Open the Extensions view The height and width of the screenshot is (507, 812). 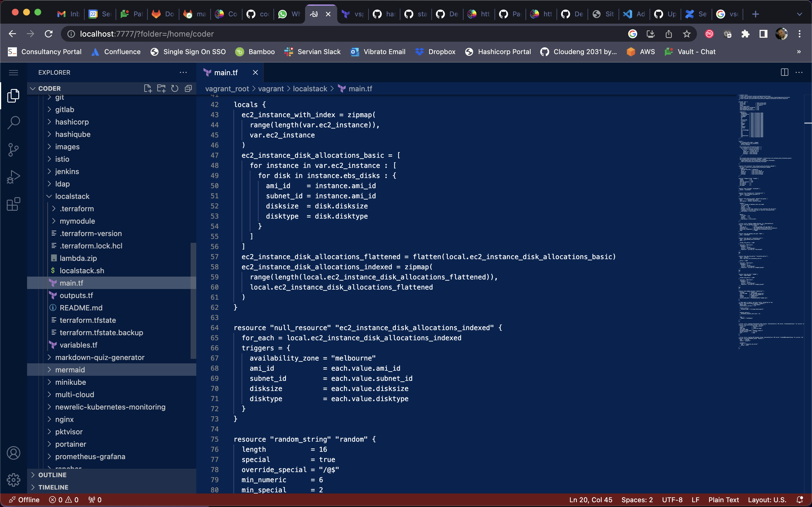pyautogui.click(x=14, y=204)
